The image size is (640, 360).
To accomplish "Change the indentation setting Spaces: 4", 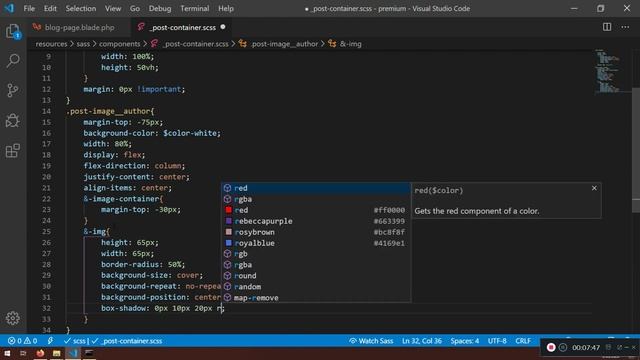I will 464,341.
